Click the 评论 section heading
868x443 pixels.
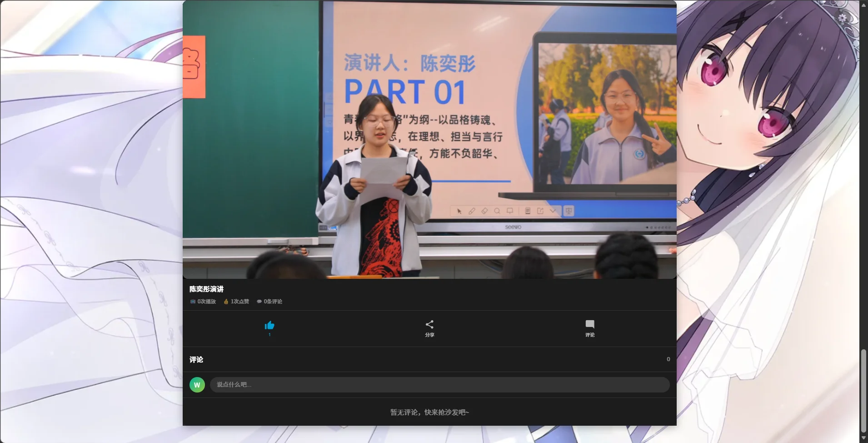196,359
